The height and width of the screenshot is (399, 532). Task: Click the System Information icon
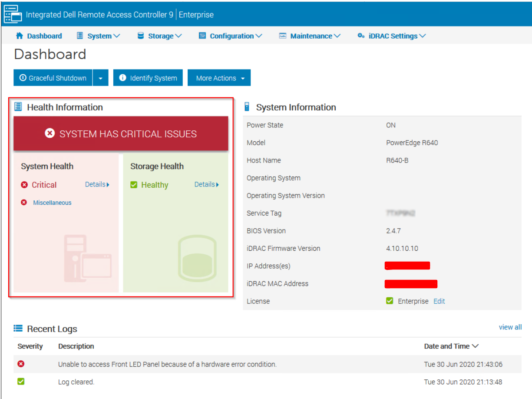[x=247, y=106]
